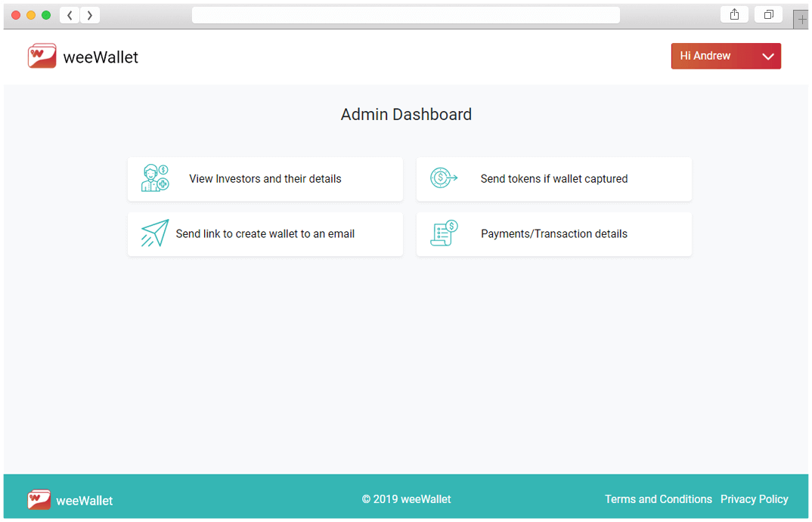Click the paper plane send link icon

click(155, 233)
